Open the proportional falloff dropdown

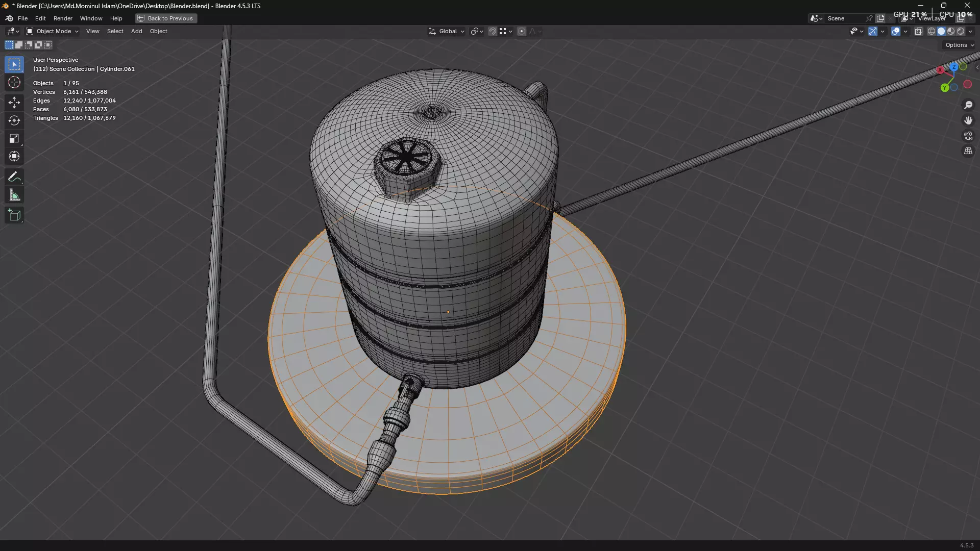535,31
